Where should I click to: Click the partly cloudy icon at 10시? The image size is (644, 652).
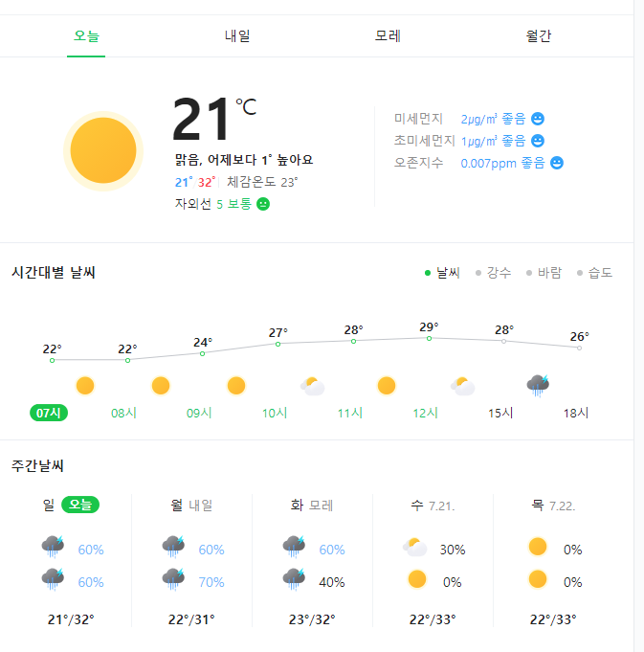(312, 386)
